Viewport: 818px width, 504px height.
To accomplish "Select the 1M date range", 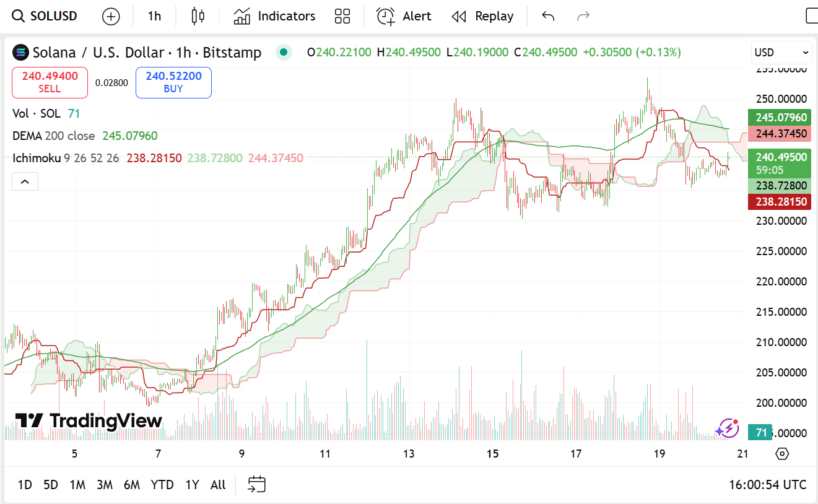I will pos(77,485).
